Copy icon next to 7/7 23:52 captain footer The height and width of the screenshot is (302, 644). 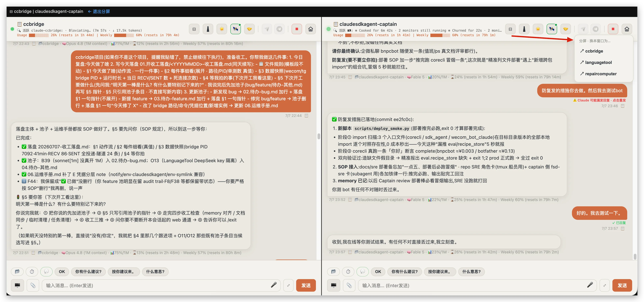[x=350, y=200]
